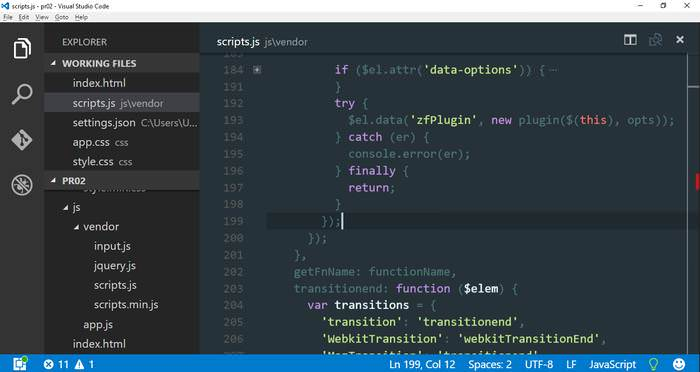Open the Git source control view
This screenshot has height=372, width=700.
point(22,140)
